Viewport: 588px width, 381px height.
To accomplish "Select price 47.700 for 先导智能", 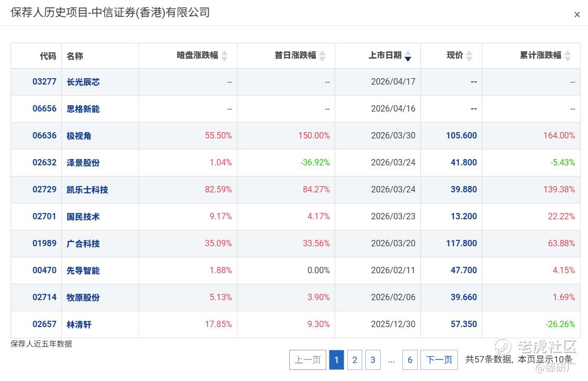I will (x=464, y=271).
